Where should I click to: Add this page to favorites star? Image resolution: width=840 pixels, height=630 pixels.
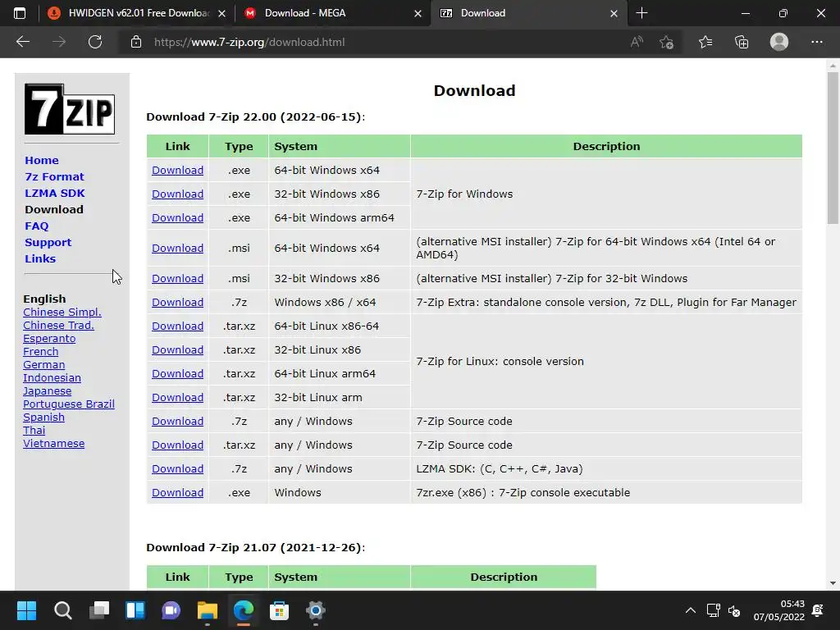click(x=666, y=42)
